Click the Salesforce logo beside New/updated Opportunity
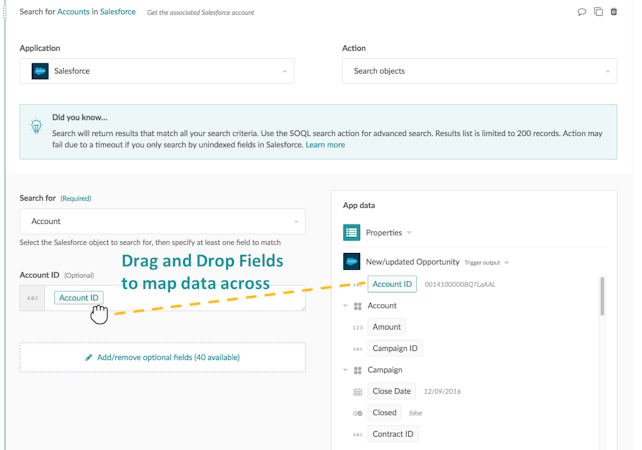Image resolution: width=642 pixels, height=450 pixels. [352, 262]
